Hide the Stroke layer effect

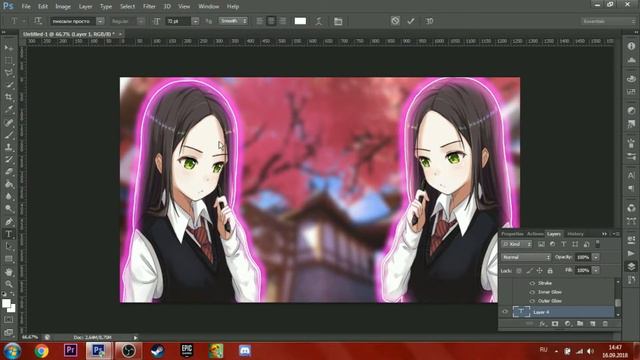point(532,283)
